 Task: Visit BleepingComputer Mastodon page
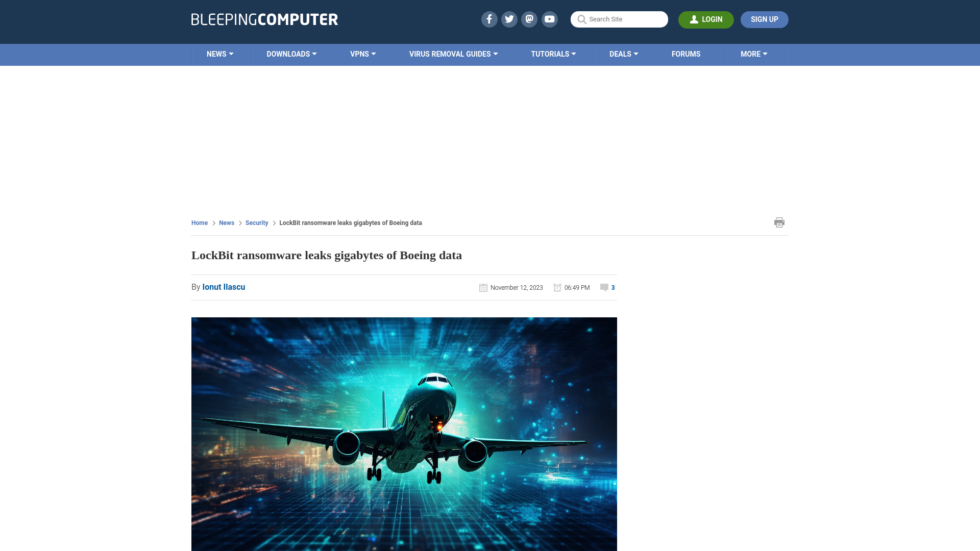click(x=530, y=19)
